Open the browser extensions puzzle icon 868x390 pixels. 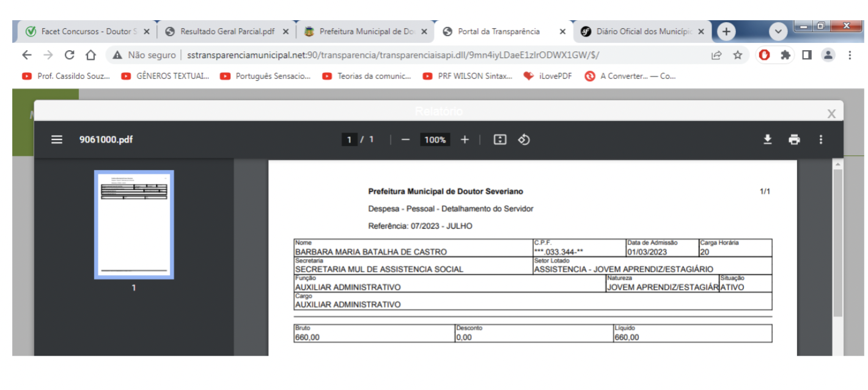785,55
